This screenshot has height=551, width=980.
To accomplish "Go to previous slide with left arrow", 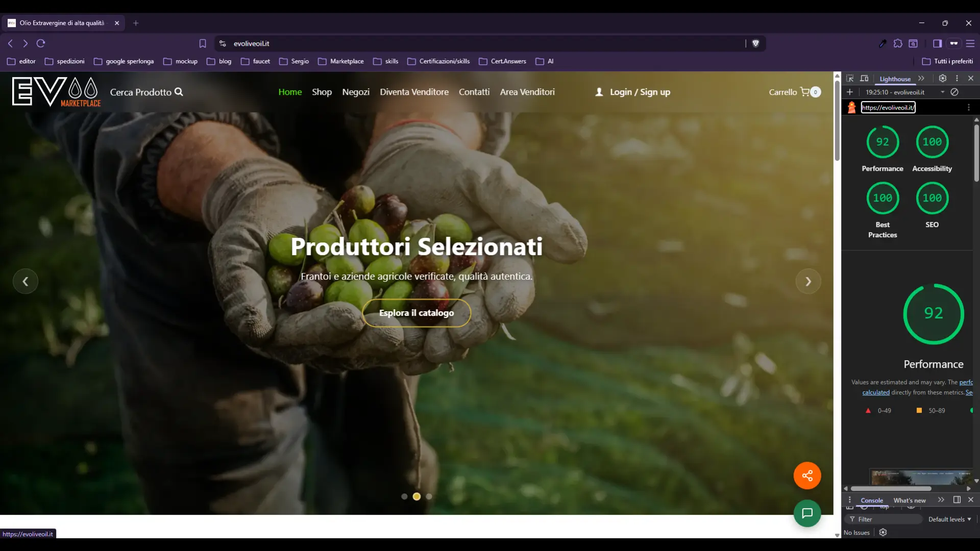I will (26, 281).
